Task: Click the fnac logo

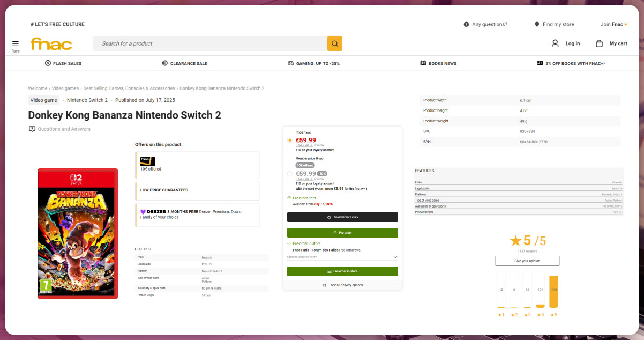Action: [x=51, y=43]
